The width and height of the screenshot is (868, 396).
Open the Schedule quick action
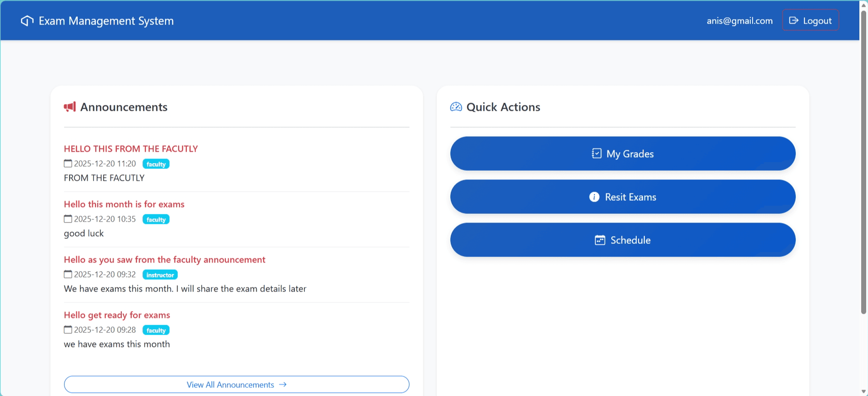(623, 240)
